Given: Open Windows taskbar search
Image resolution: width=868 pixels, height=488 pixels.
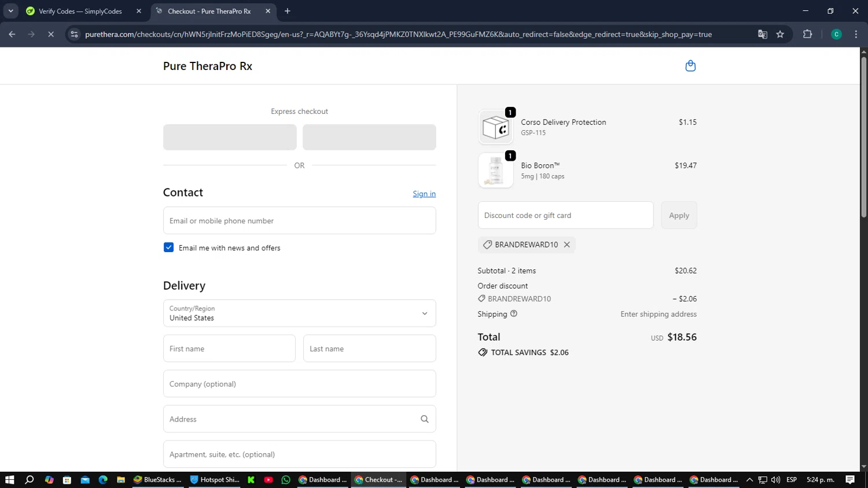Looking at the screenshot, I should point(30,480).
